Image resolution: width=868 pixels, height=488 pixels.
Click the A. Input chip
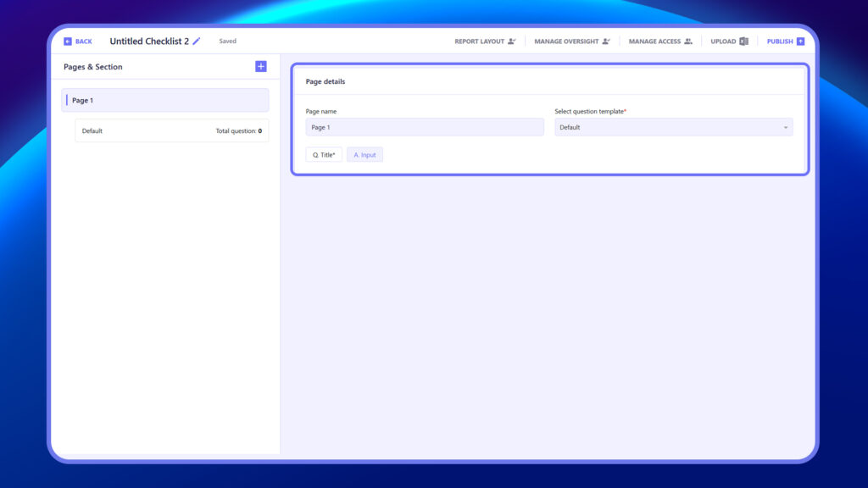click(364, 155)
